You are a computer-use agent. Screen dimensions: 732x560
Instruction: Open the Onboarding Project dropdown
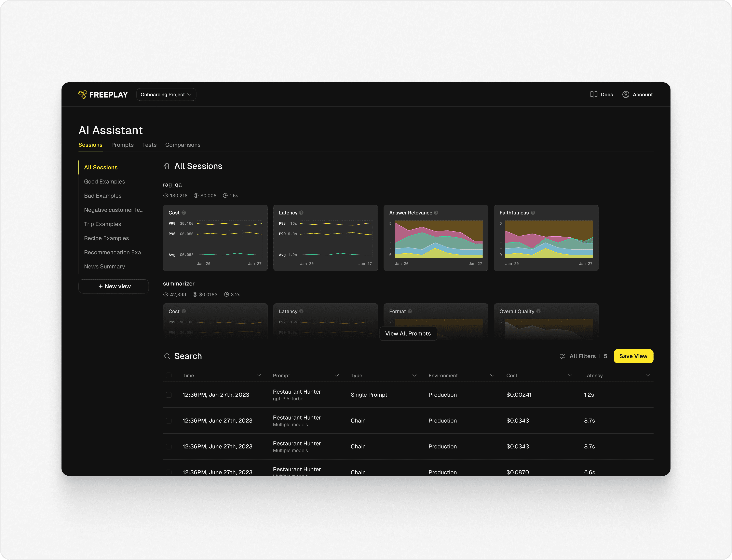point(166,95)
